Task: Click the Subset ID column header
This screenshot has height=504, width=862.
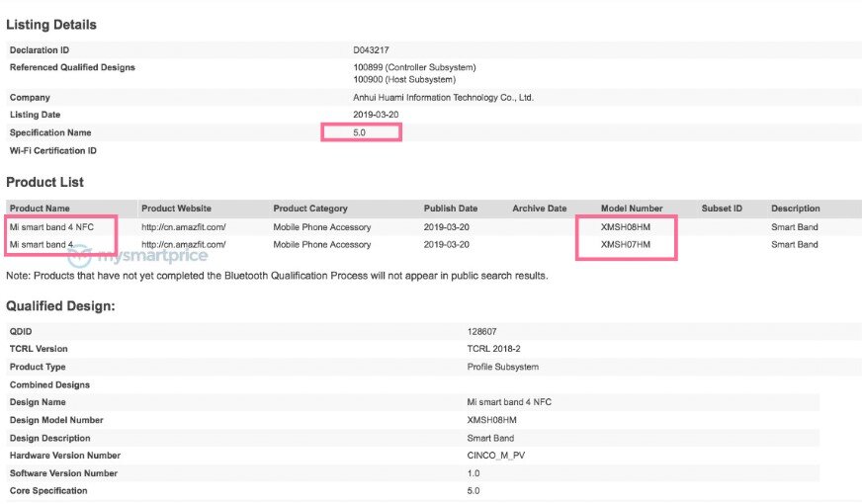Action: coord(722,209)
